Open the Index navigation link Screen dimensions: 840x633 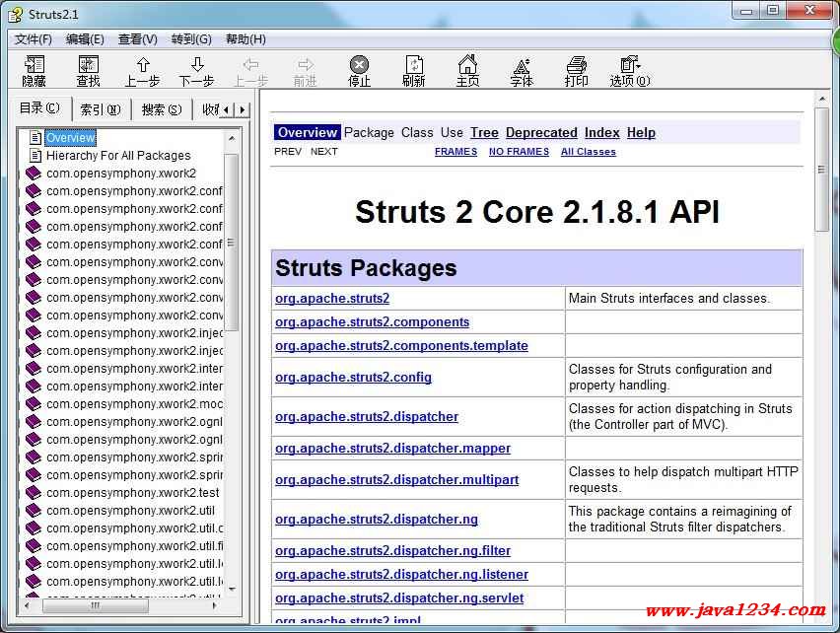click(x=602, y=132)
